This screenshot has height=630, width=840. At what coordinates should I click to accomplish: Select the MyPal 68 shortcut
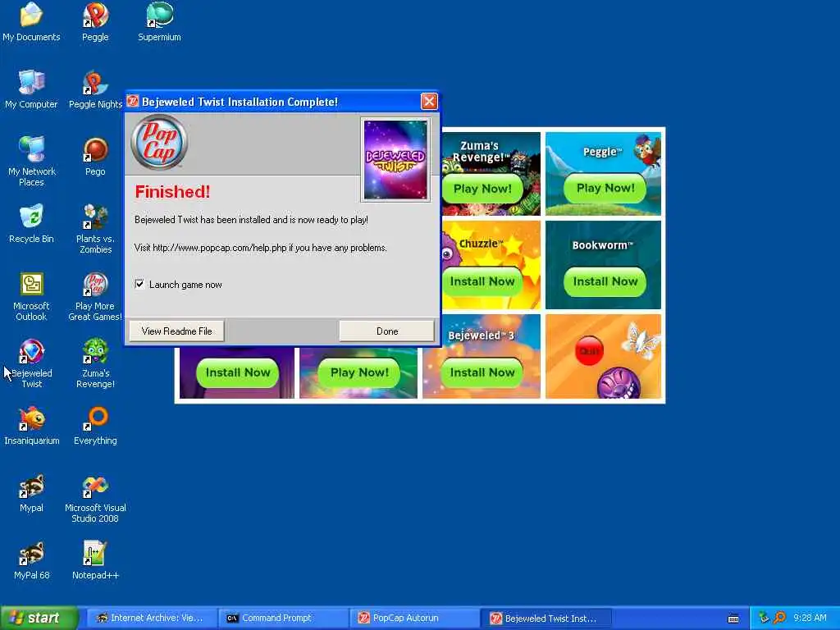click(32, 560)
